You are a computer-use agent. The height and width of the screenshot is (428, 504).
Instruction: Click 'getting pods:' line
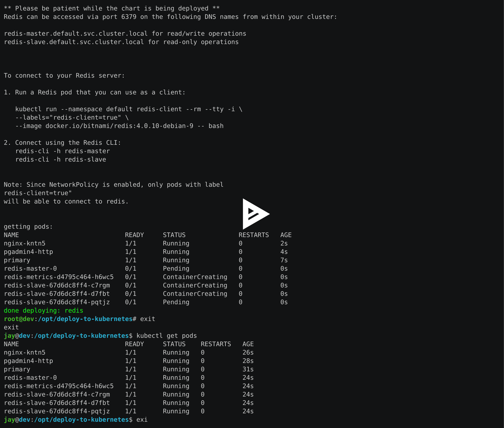click(x=28, y=226)
